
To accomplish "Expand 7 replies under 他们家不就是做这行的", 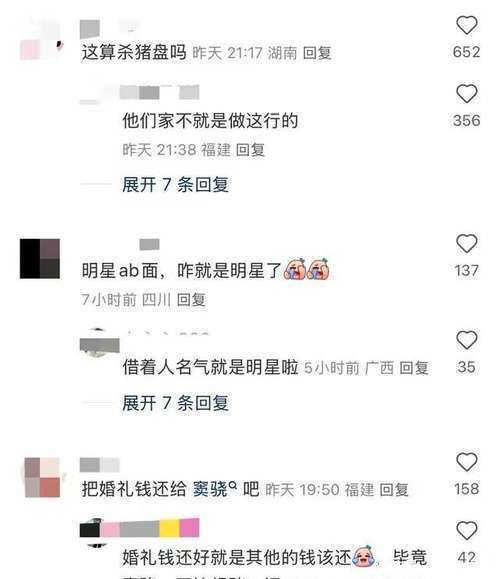I will tap(175, 184).
